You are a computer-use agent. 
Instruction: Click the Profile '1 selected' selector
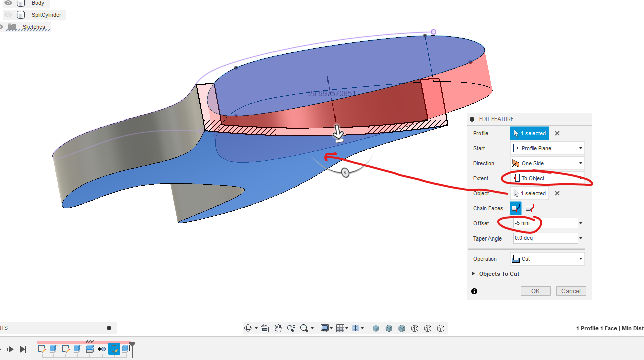click(529, 133)
